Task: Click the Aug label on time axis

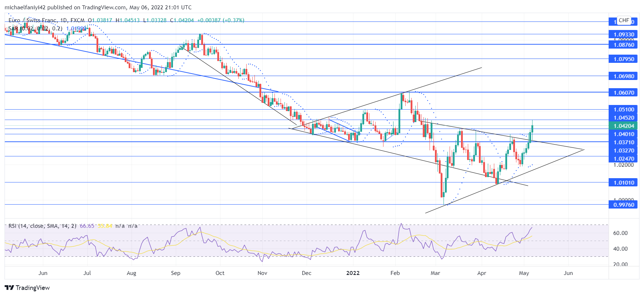Action: click(x=132, y=273)
